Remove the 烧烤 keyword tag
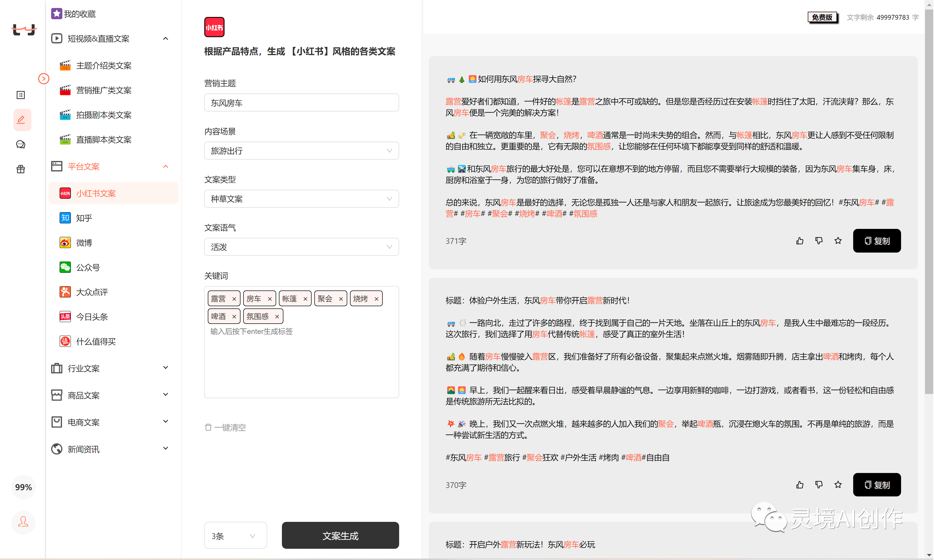This screenshot has width=934, height=560. 376,299
